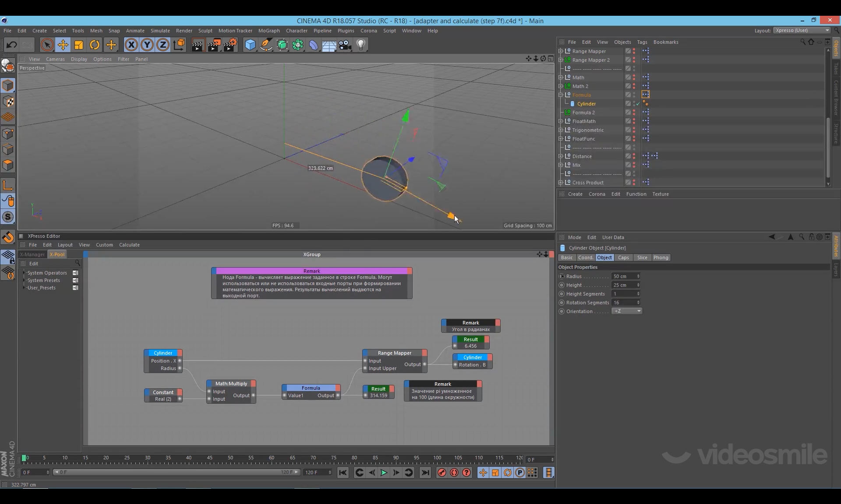Expand the Trigonometric object in tree
This screenshot has width=841, height=504.
(561, 130)
